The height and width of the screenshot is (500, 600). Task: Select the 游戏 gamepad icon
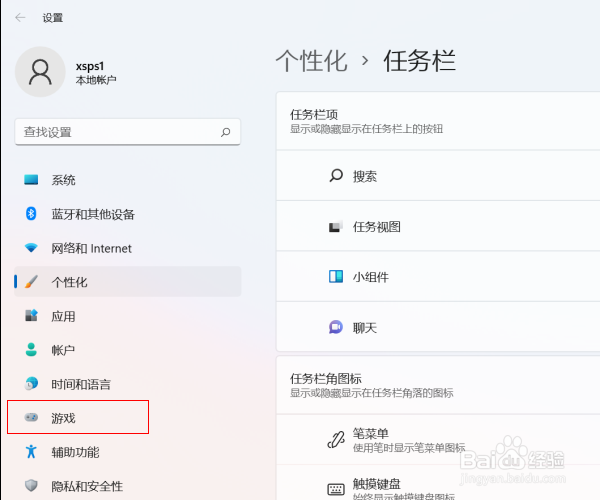(x=31, y=417)
